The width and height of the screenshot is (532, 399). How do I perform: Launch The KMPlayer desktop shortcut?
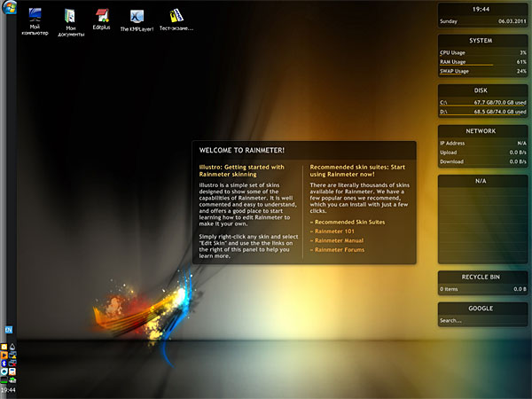click(137, 20)
